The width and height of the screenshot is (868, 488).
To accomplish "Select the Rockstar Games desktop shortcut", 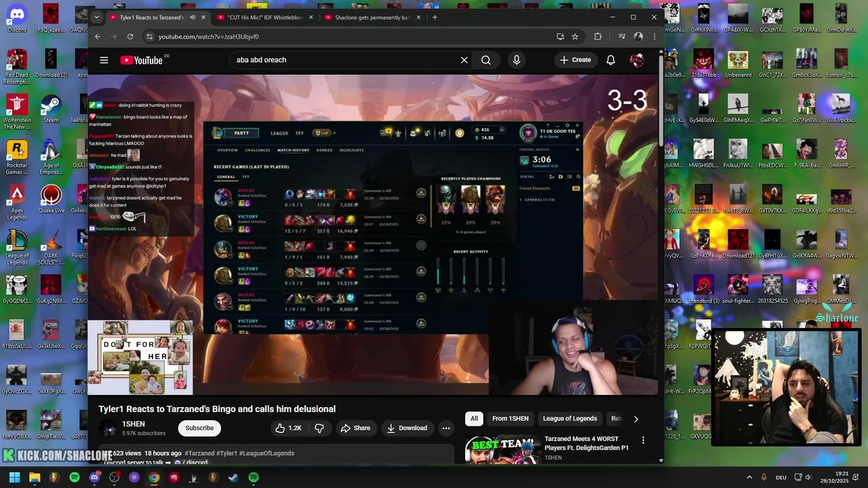I will [17, 158].
